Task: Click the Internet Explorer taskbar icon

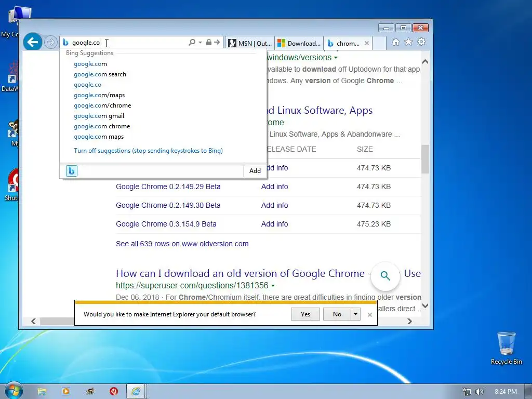Action: point(137,392)
